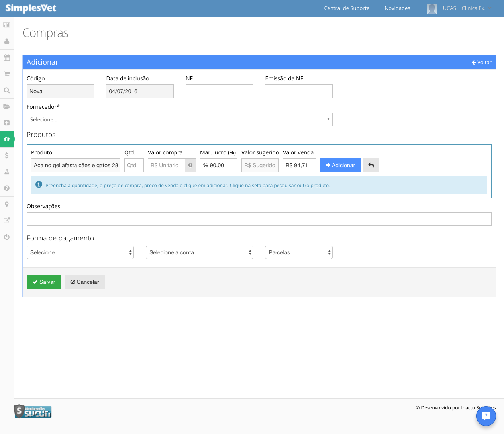Image resolution: width=504 pixels, height=434 pixels.
Task: Click the power logout icon in sidebar
Action: tap(7, 237)
